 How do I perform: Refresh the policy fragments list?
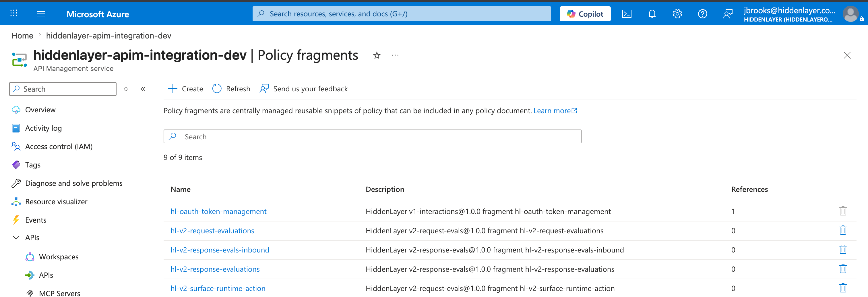click(x=231, y=89)
